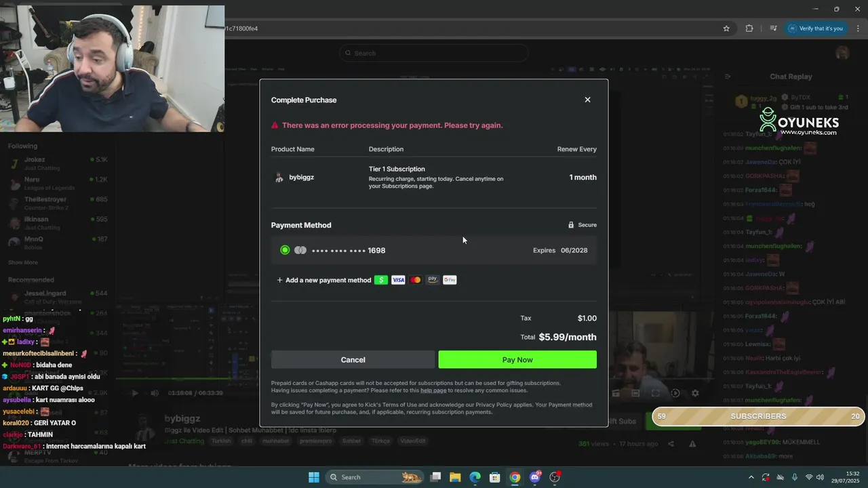
Task: Click the player clip icon
Action: coord(616,393)
